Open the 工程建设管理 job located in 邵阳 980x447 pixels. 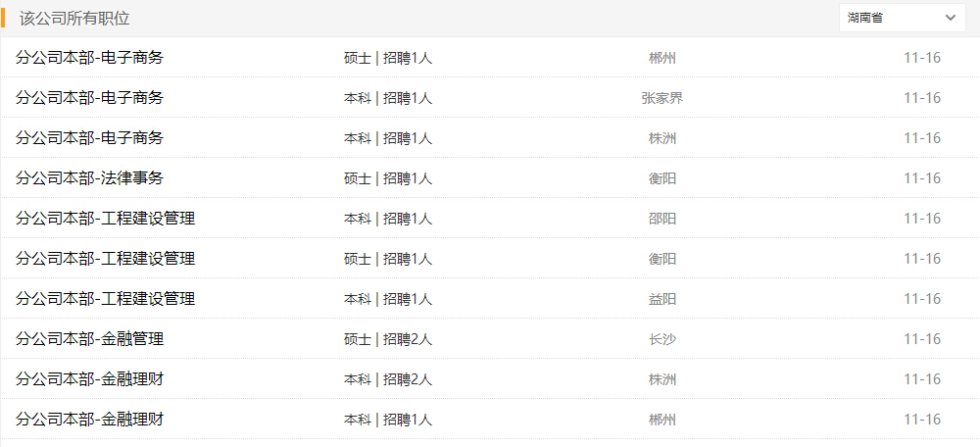tap(105, 219)
